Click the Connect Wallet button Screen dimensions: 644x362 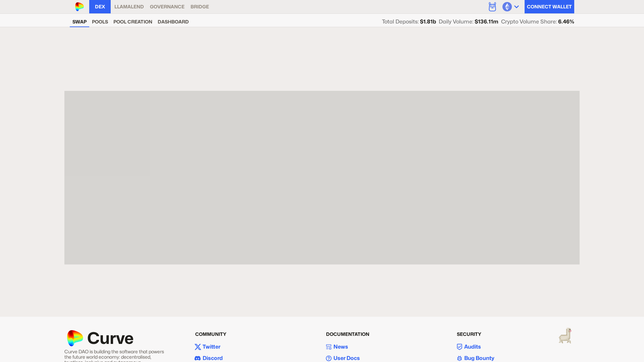coord(549,7)
